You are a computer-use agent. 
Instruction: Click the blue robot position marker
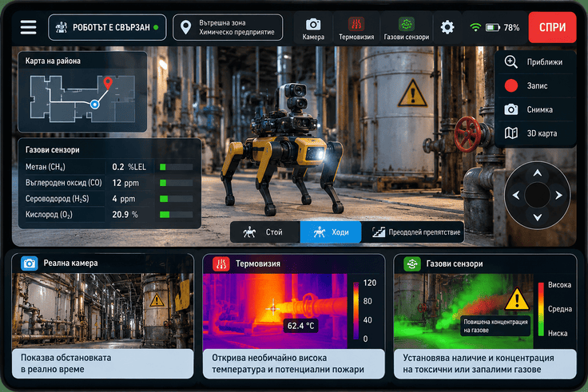[x=95, y=105]
